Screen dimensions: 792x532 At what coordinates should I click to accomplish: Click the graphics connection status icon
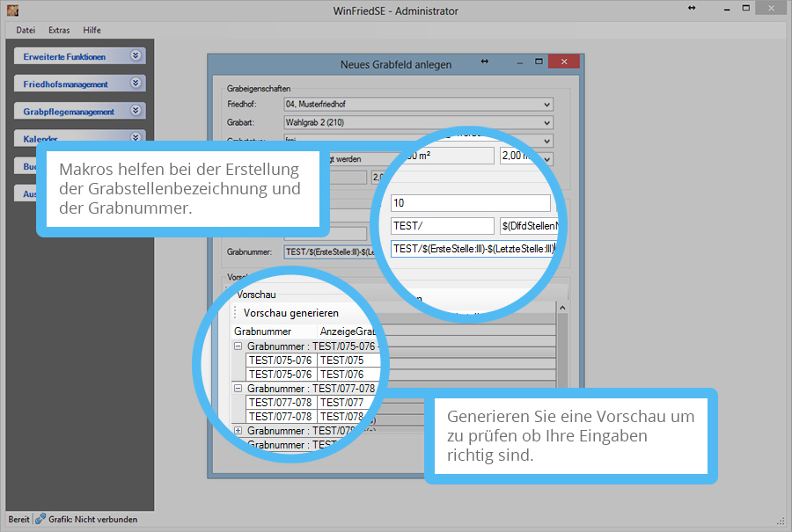pos(40,519)
